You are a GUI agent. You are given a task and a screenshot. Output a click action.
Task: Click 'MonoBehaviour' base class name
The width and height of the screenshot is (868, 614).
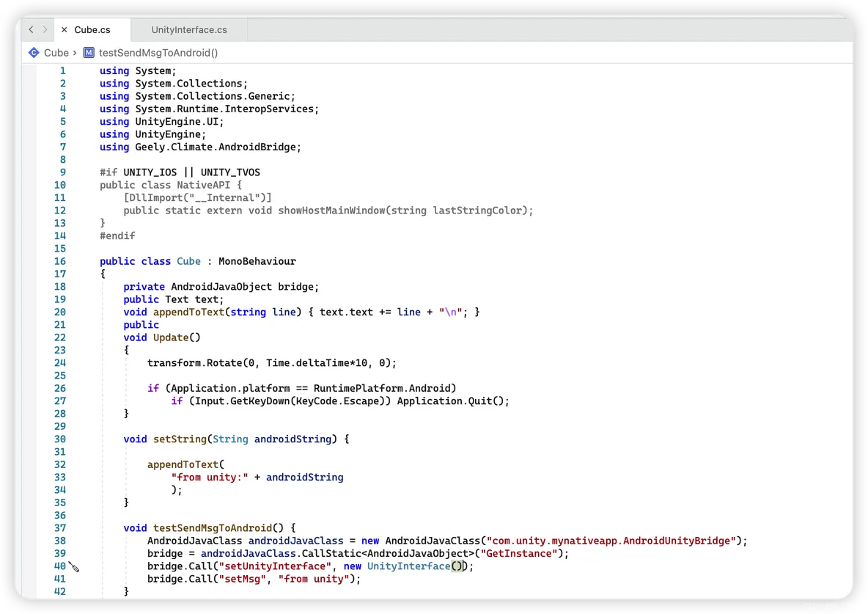coord(257,262)
